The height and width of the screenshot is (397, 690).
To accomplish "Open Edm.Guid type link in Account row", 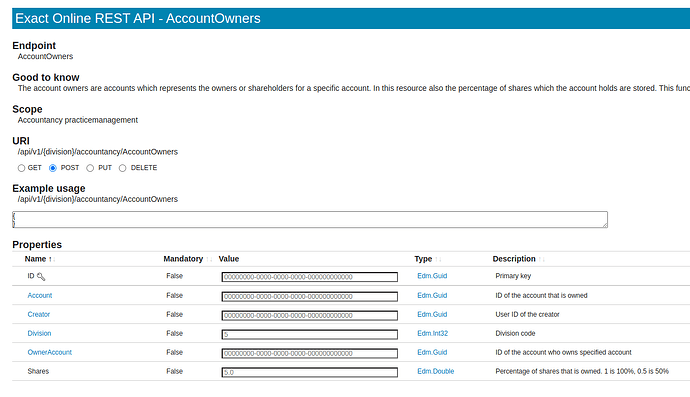I will pyautogui.click(x=432, y=295).
